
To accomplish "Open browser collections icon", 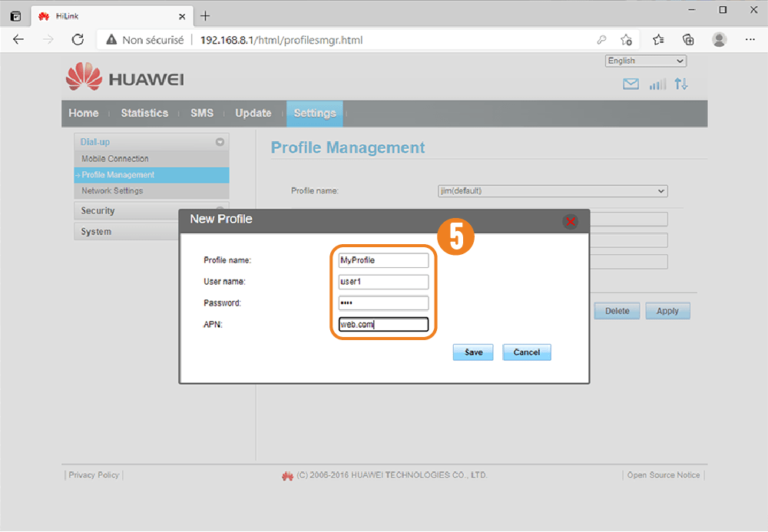I will pyautogui.click(x=688, y=40).
